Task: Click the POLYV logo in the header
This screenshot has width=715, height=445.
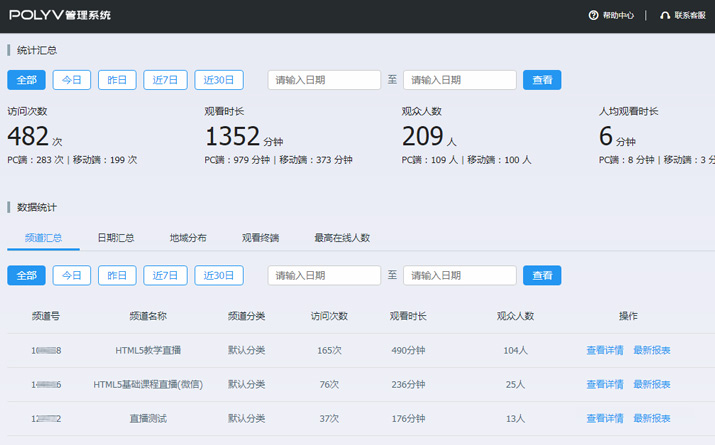Action: coord(59,16)
